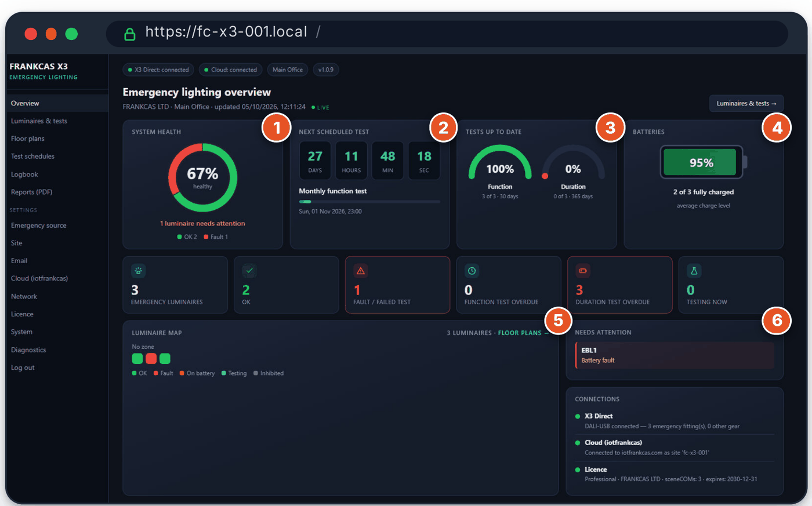Click the v1.0.9 version pill
Image resolution: width=812 pixels, height=506 pixels.
[326, 70]
